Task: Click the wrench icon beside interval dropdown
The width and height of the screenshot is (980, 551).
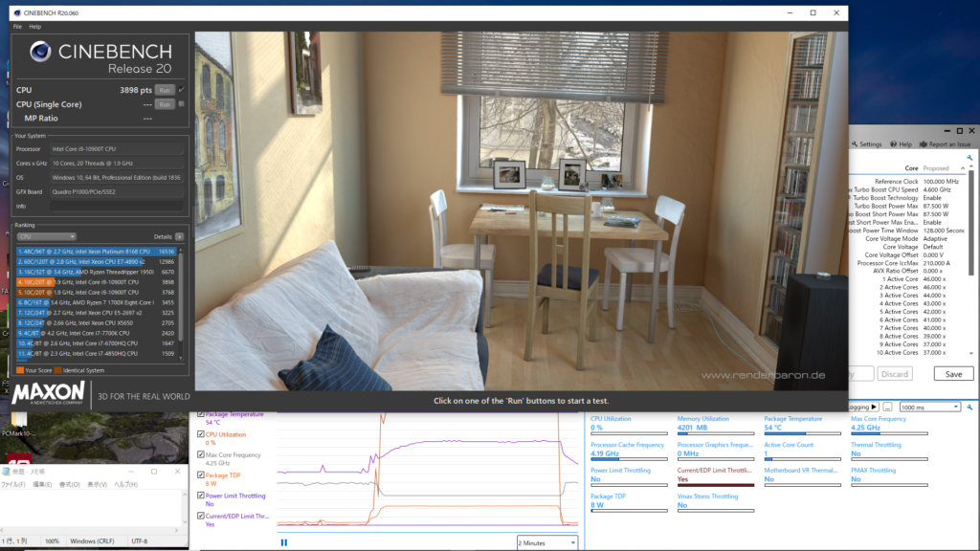Action: 969,408
